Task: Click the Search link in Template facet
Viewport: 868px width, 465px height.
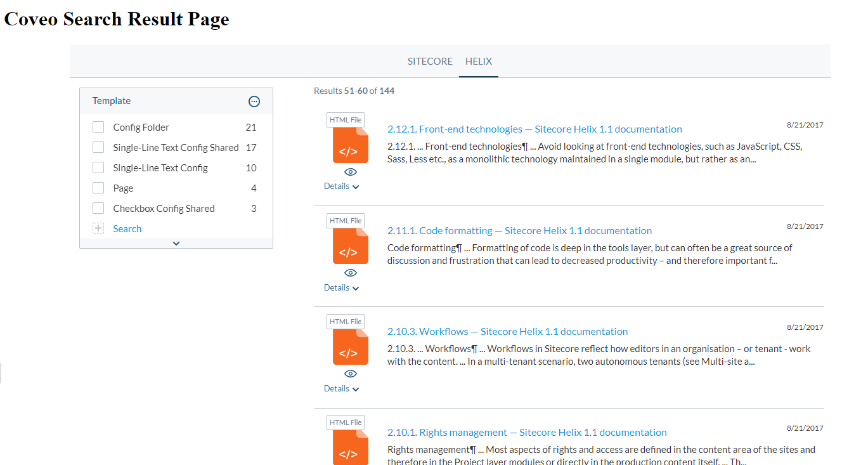Action: tap(127, 229)
